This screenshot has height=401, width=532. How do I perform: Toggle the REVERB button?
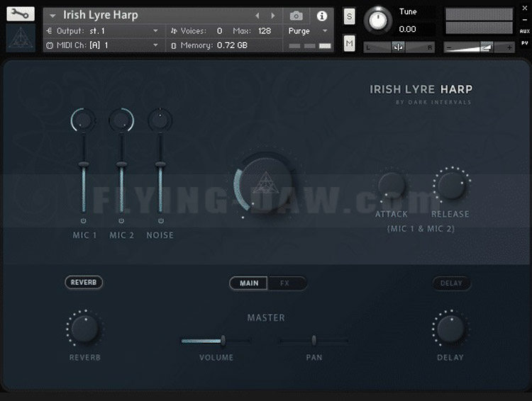(x=84, y=283)
